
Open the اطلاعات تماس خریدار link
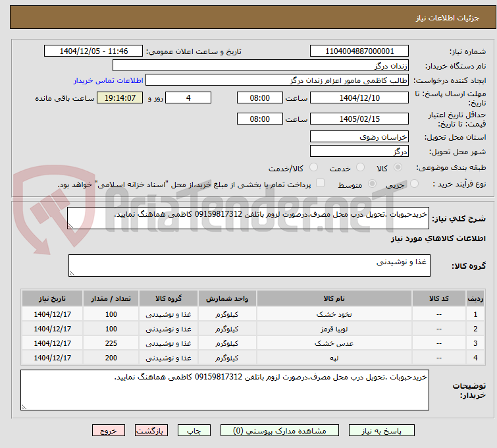click(109, 80)
